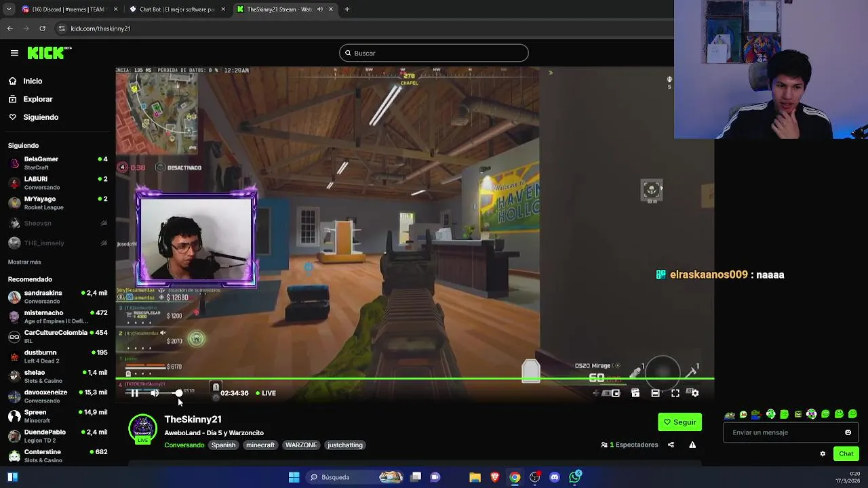Viewport: 868px width, 488px height.
Task: Open davooxeneize recommended channel
Action: [58, 396]
